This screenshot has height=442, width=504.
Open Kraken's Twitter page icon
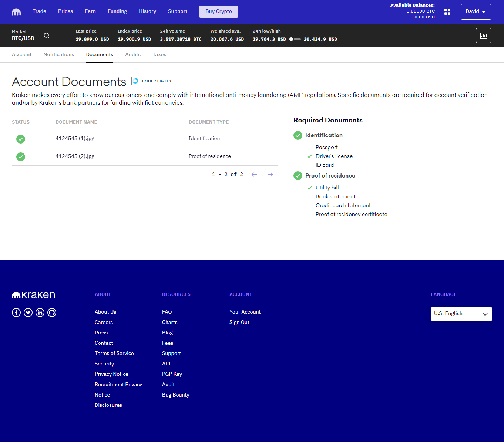(28, 313)
